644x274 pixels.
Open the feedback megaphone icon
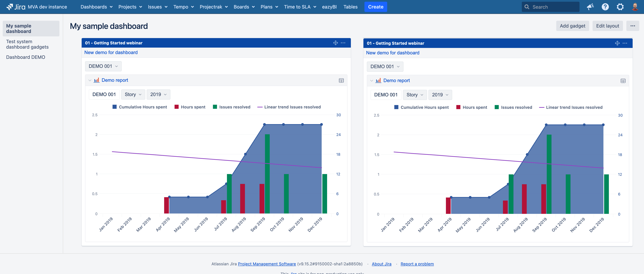point(590,7)
